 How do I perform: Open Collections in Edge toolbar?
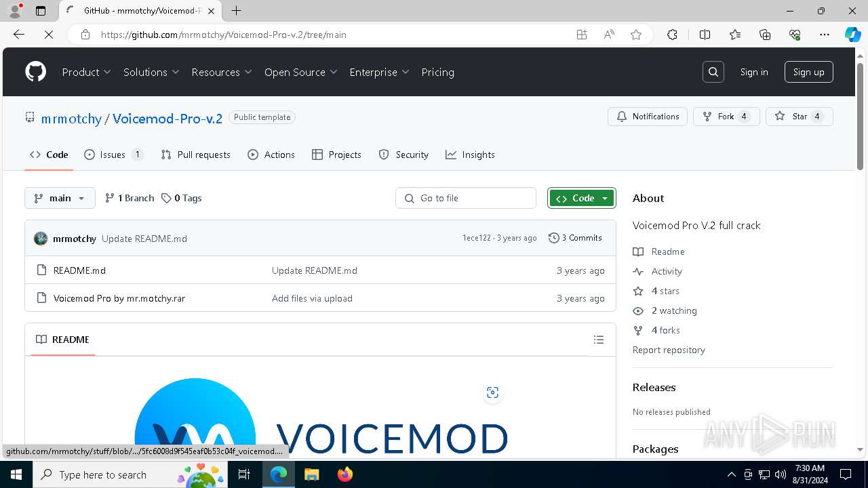coord(765,35)
